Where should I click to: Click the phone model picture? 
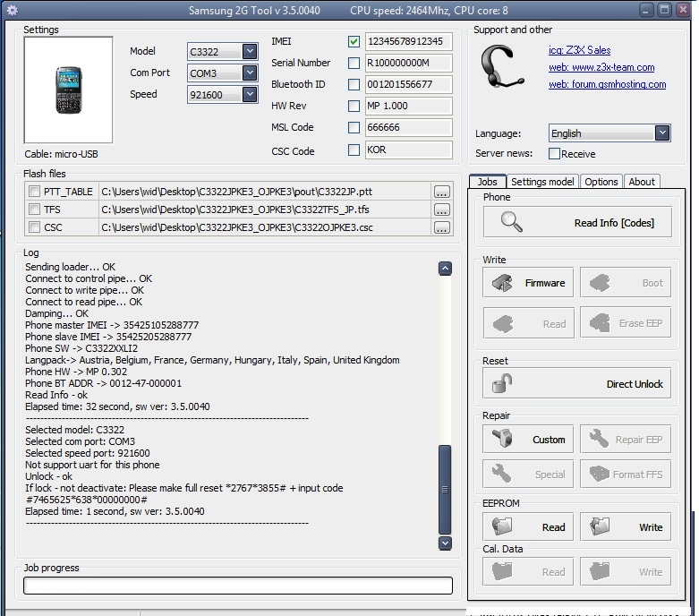[69, 90]
